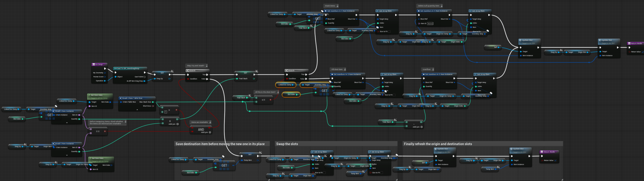This screenshot has width=644, height=181.
Task: Click Add pin on the subtract node
Action: click(x=422, y=127)
